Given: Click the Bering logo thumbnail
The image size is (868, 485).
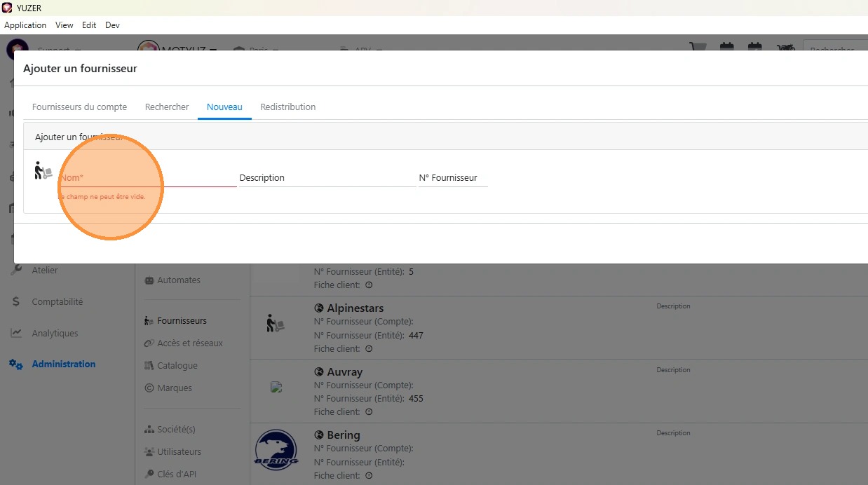Looking at the screenshot, I should pos(276,451).
